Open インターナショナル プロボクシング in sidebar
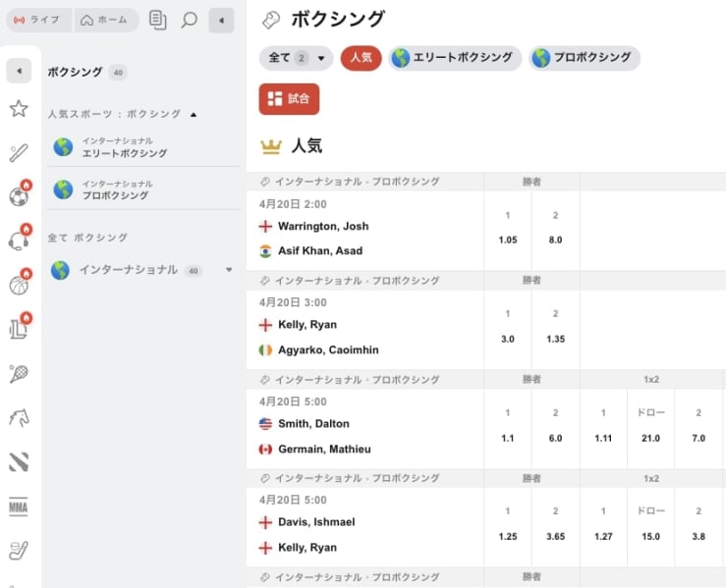726x588 pixels. (x=143, y=189)
